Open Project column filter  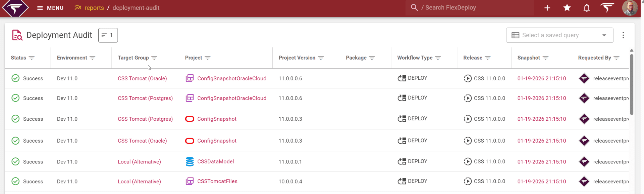[208, 58]
